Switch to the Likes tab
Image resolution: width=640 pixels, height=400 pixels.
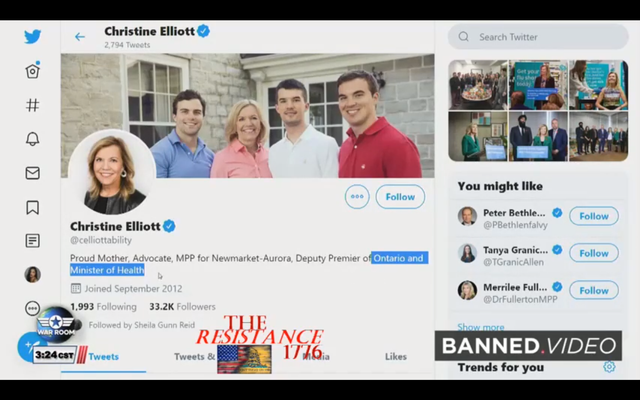coord(396,356)
